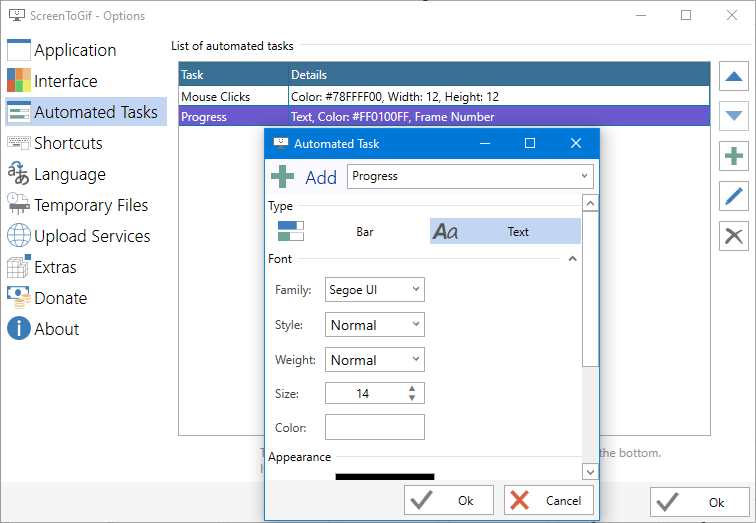
Task: Increase font Size with up arrow
Action: (x=412, y=389)
